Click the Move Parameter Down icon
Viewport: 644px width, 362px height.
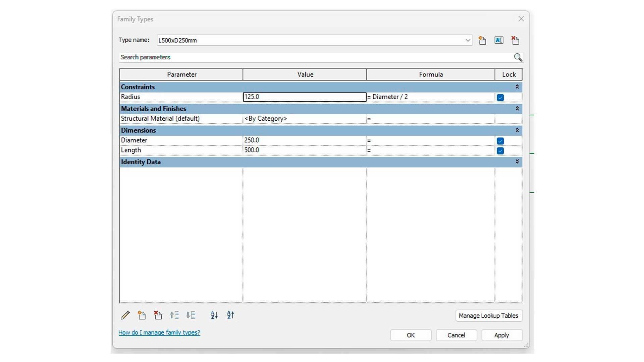pyautogui.click(x=191, y=315)
